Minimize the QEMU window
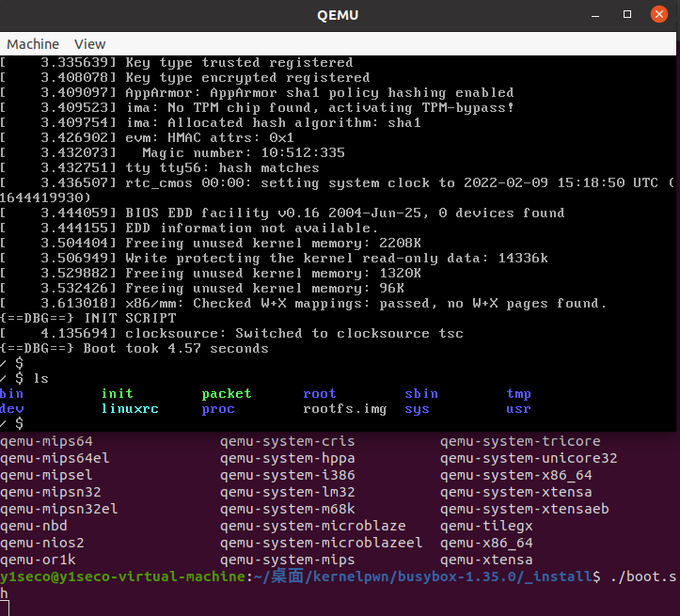Image resolution: width=680 pixels, height=616 pixels. pos(595,15)
